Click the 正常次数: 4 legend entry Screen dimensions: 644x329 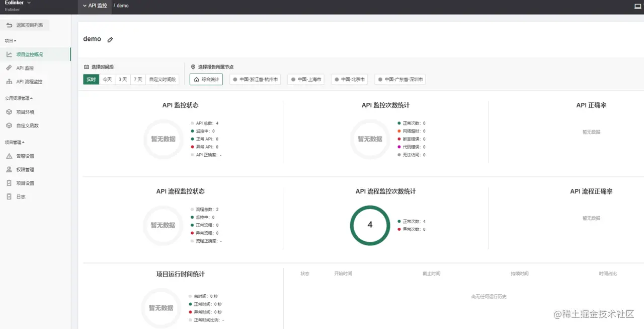412,221
